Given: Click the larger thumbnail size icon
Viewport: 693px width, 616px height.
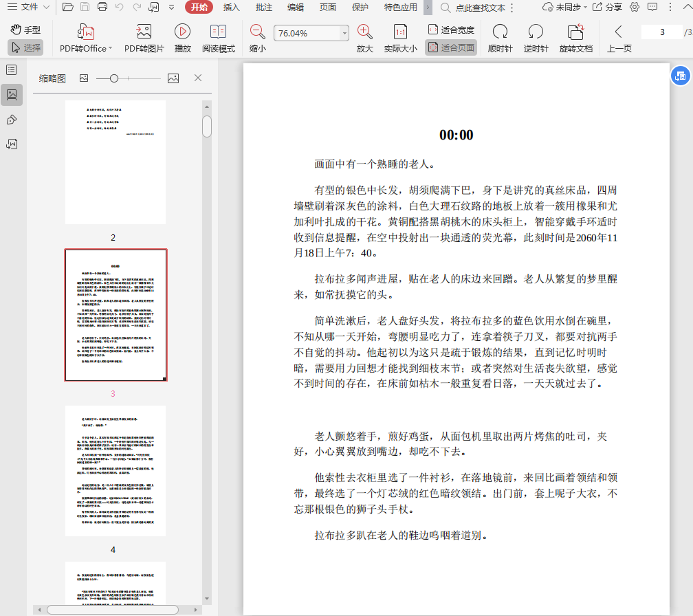Looking at the screenshot, I should point(173,78).
